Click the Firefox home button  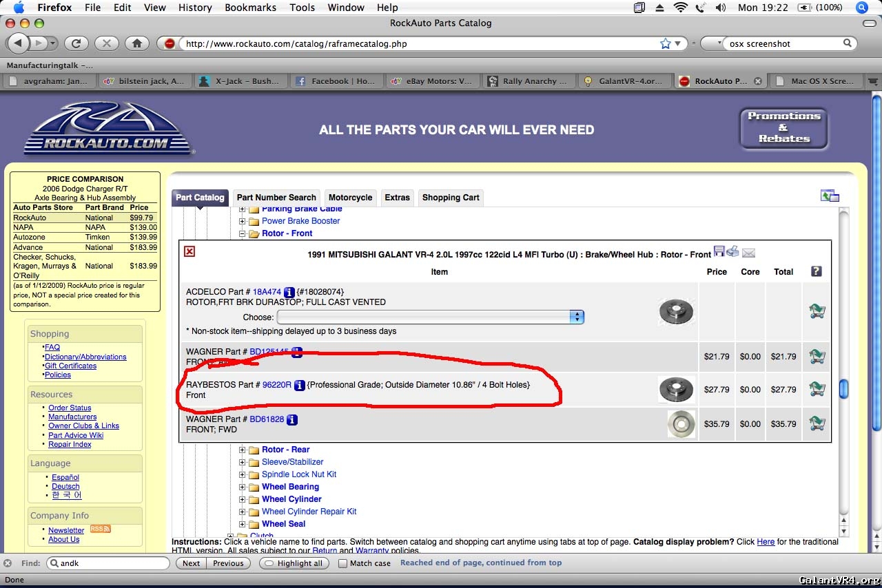tap(137, 43)
